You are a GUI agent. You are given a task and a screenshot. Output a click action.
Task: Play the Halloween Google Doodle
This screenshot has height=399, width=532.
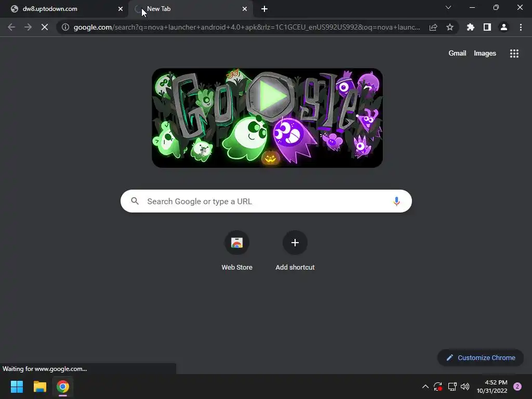(x=270, y=97)
